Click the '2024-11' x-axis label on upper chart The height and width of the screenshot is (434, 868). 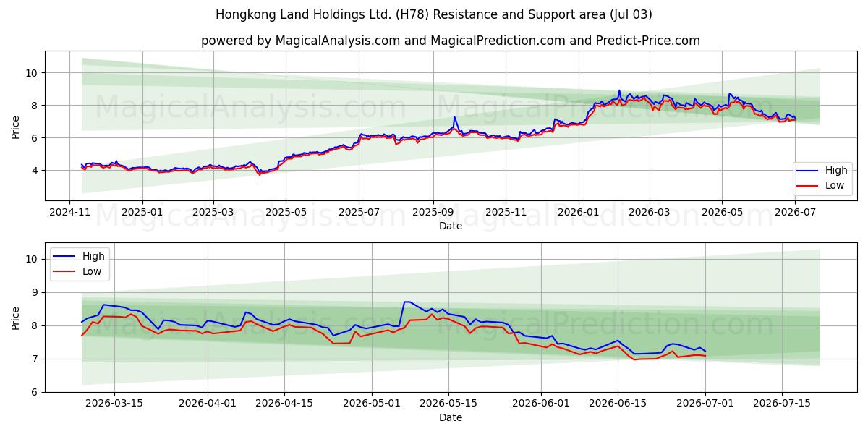pyautogui.click(x=69, y=213)
